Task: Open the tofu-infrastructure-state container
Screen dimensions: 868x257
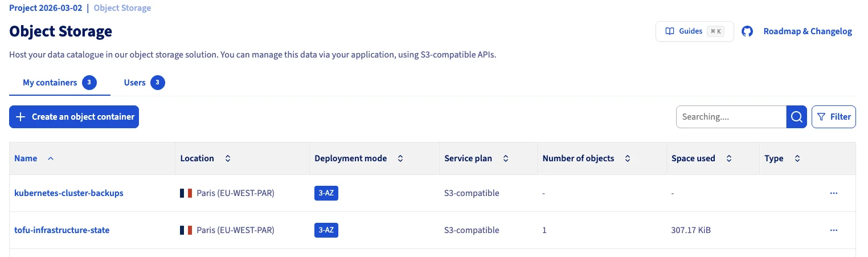Action: [62, 230]
